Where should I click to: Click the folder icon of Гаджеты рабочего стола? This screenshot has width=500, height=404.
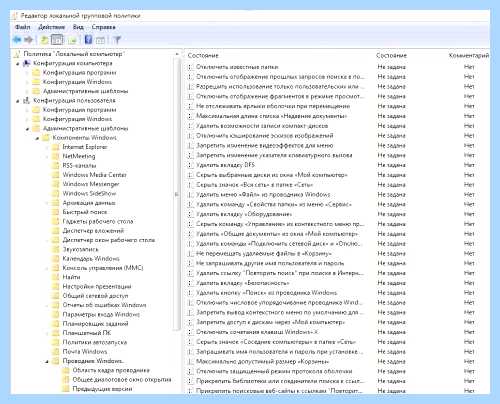pyautogui.click(x=56, y=221)
